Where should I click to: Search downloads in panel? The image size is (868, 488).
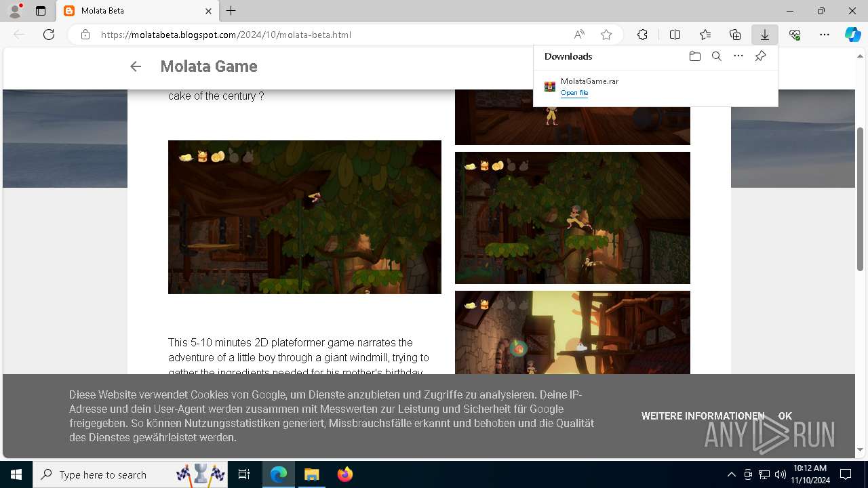[x=716, y=56]
